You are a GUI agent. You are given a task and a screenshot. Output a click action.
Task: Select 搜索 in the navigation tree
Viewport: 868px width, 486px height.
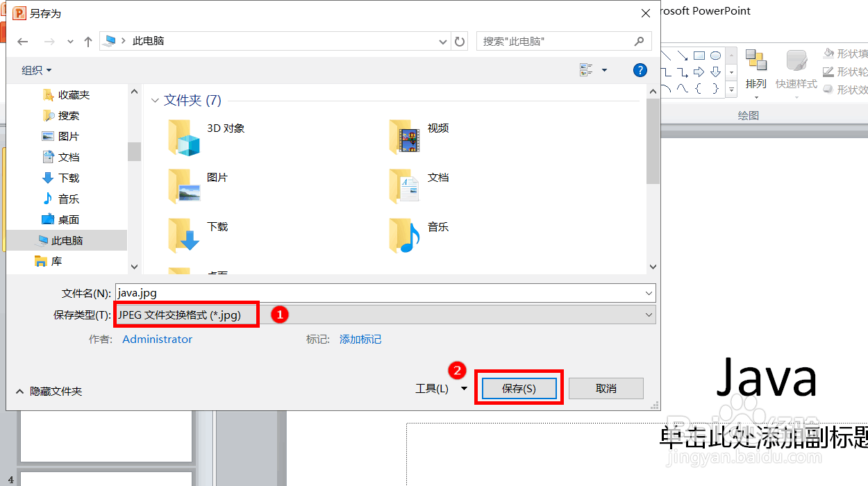[60, 115]
